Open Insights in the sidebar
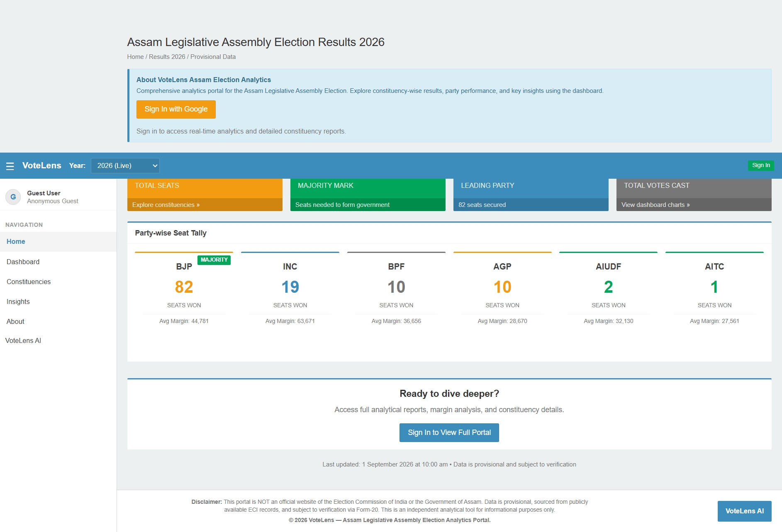 point(58,301)
